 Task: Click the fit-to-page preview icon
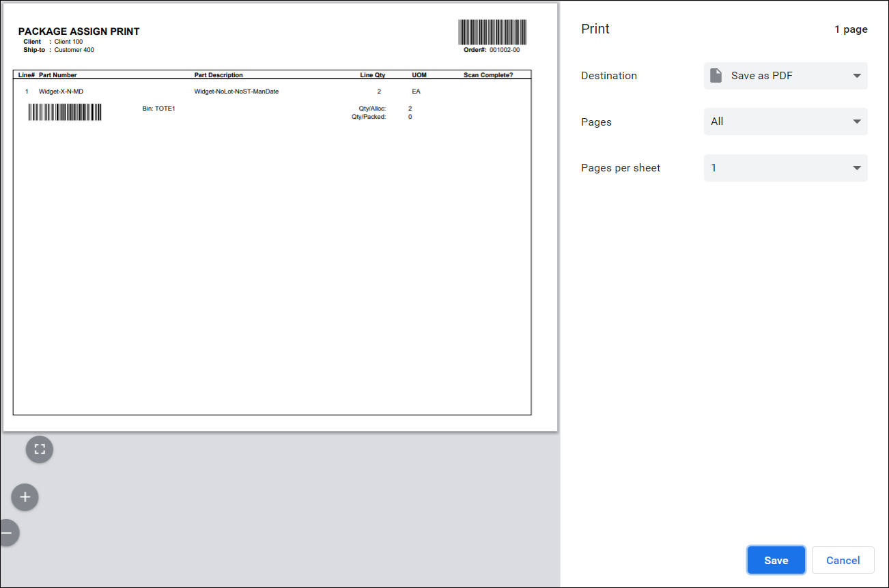(x=39, y=449)
